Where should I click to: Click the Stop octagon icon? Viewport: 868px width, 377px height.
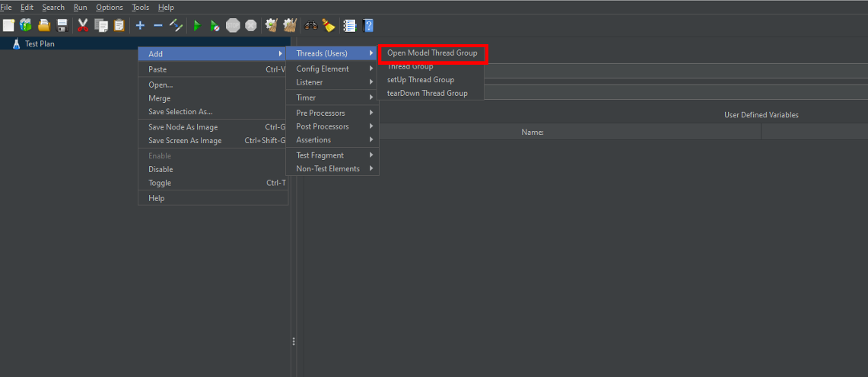[x=233, y=25]
